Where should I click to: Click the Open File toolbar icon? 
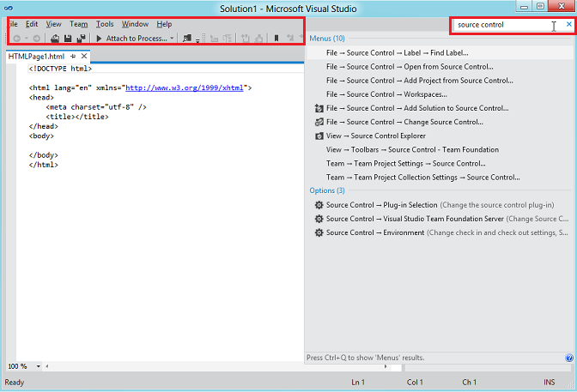(x=55, y=39)
